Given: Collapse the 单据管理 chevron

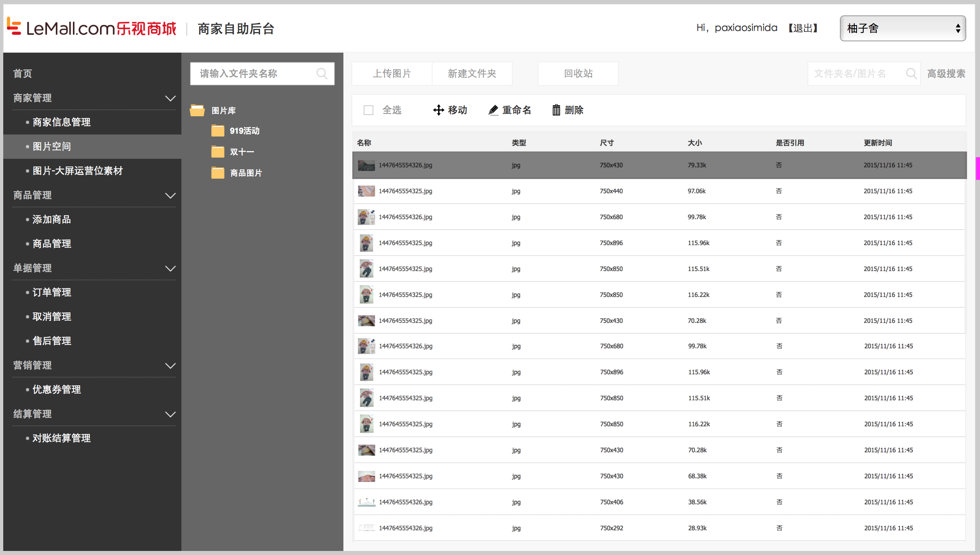Looking at the screenshot, I should pyautogui.click(x=170, y=268).
